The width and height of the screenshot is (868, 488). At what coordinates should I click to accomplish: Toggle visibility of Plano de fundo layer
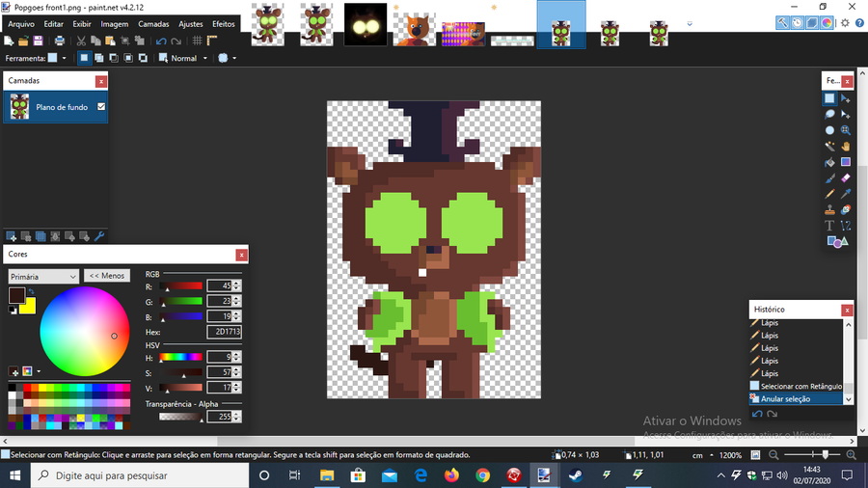click(x=101, y=107)
